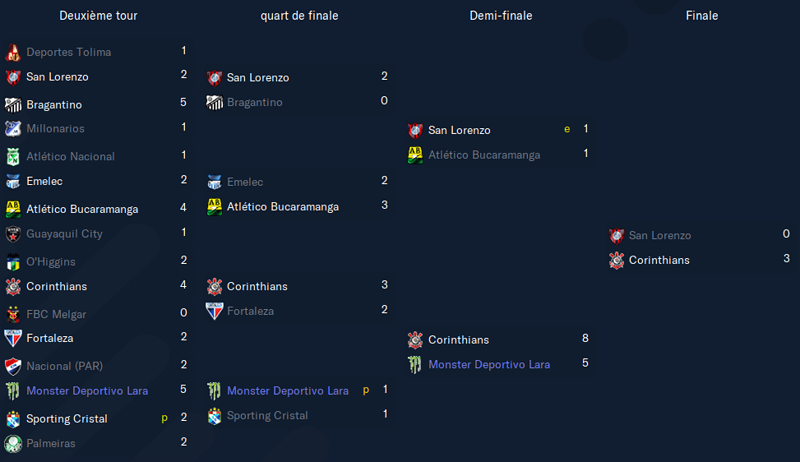Select San Lorenzo in the Demi-finale match
This screenshot has width=800, height=462.
(459, 131)
